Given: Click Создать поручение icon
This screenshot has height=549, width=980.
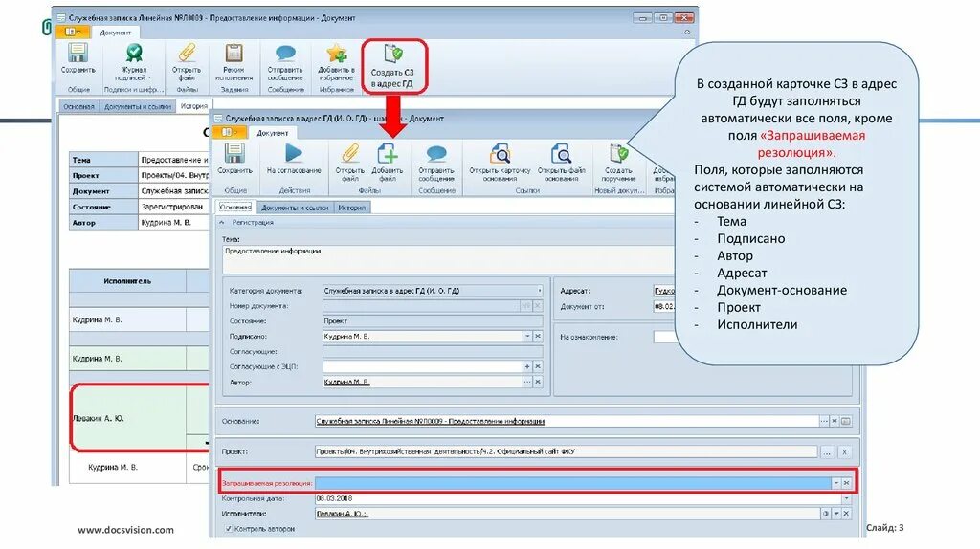Looking at the screenshot, I should [619, 153].
